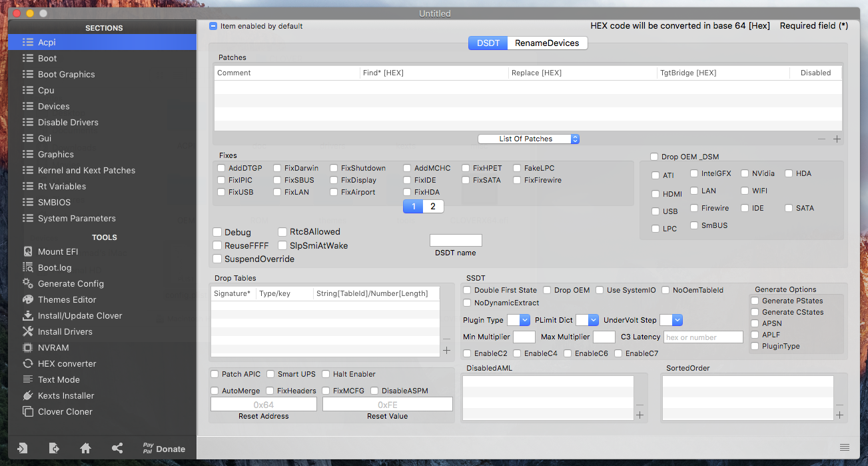Remove an entry from SortedOrder list
Viewport: 868px width, 466px height.
click(839, 405)
